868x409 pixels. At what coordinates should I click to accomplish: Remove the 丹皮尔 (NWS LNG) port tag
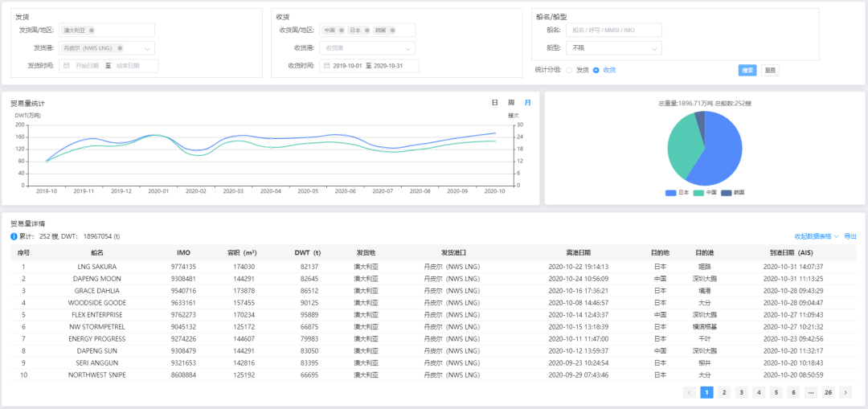point(120,48)
